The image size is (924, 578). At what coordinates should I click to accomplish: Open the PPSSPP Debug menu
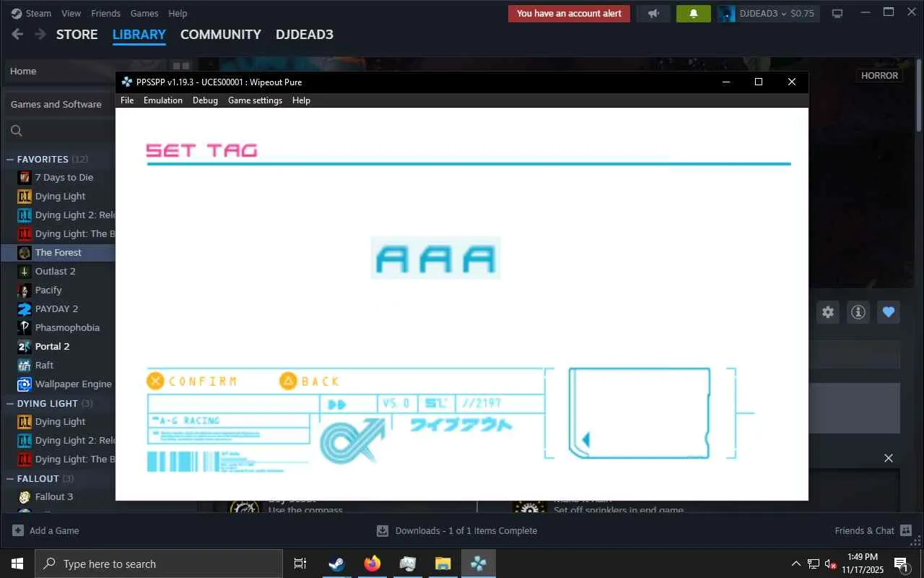coord(205,100)
